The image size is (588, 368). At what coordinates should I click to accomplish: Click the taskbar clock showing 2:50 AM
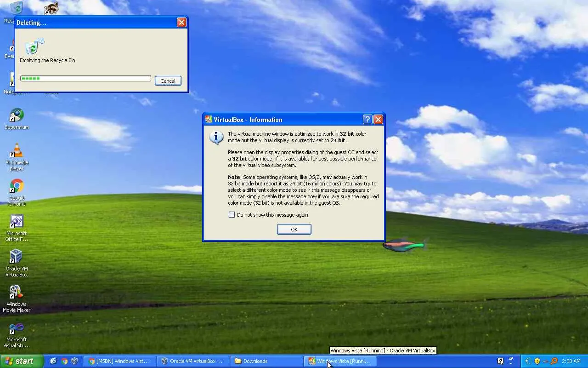(x=571, y=361)
